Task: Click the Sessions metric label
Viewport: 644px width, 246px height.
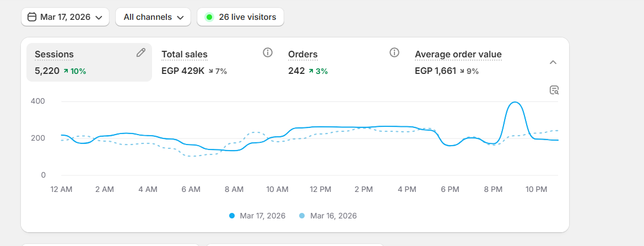Action: [x=54, y=54]
